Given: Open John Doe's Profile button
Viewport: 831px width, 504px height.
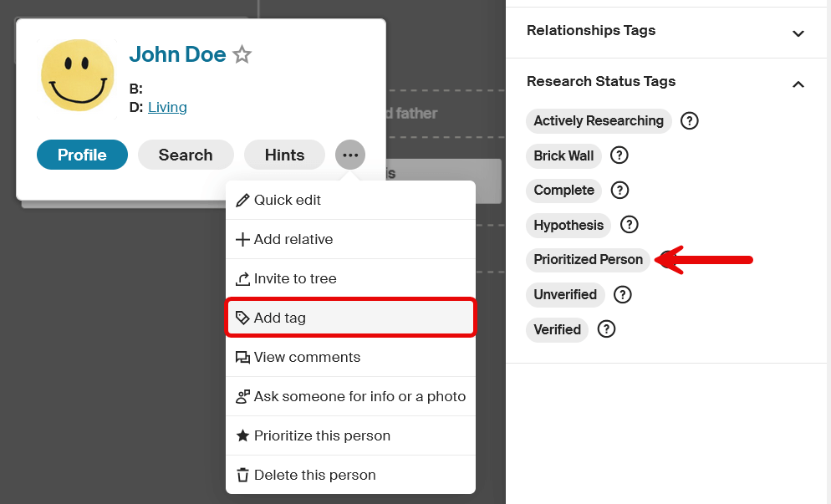Looking at the screenshot, I should click(x=82, y=155).
